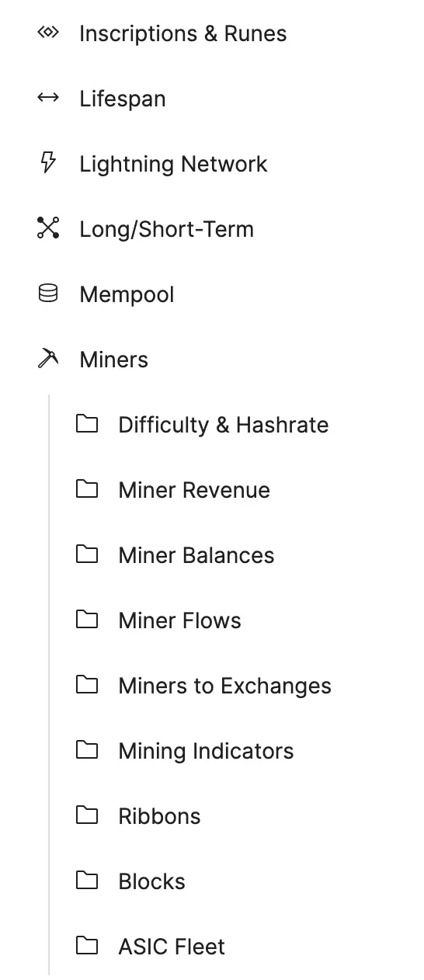Go to the Long/Short-Term section
The width and height of the screenshot is (424, 980).
point(166,229)
